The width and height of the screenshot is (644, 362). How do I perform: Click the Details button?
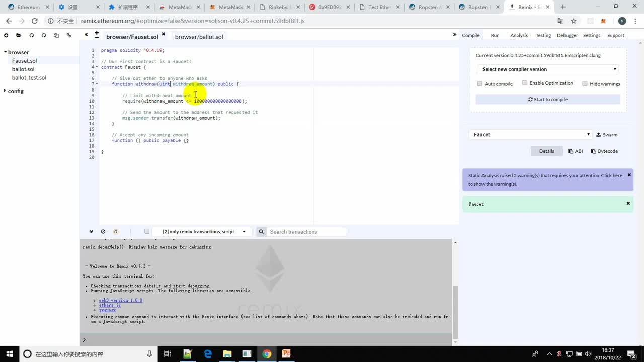pos(547,151)
